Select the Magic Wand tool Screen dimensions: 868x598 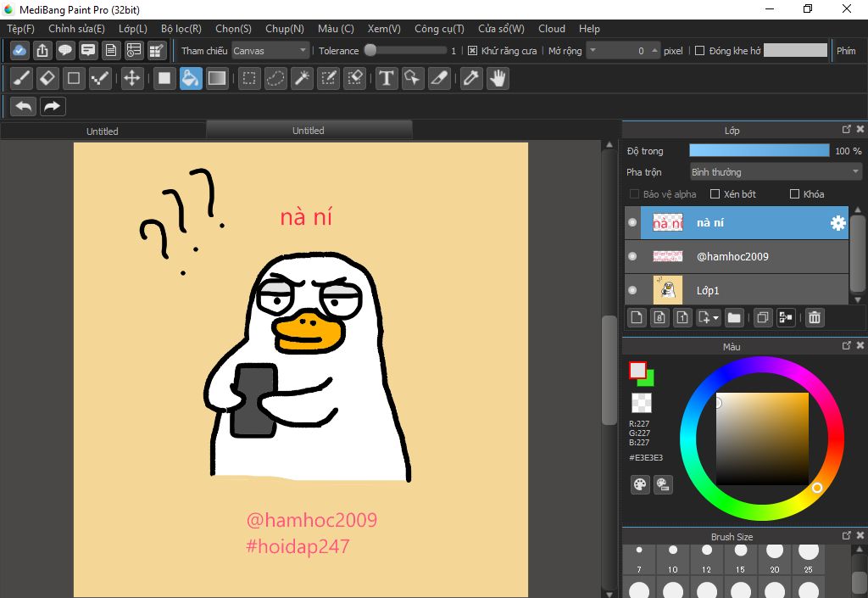pos(303,78)
